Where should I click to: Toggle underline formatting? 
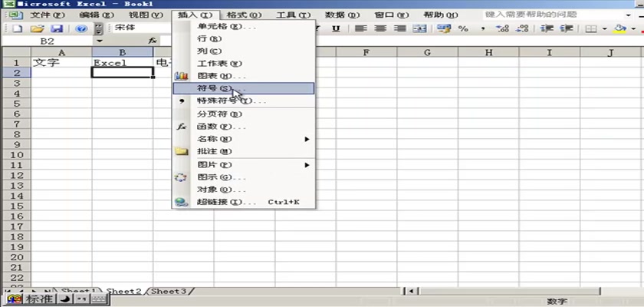[x=336, y=28]
